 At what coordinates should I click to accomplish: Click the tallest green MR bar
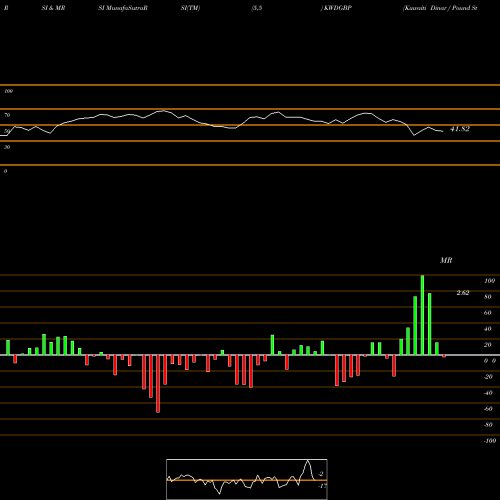(x=422, y=315)
